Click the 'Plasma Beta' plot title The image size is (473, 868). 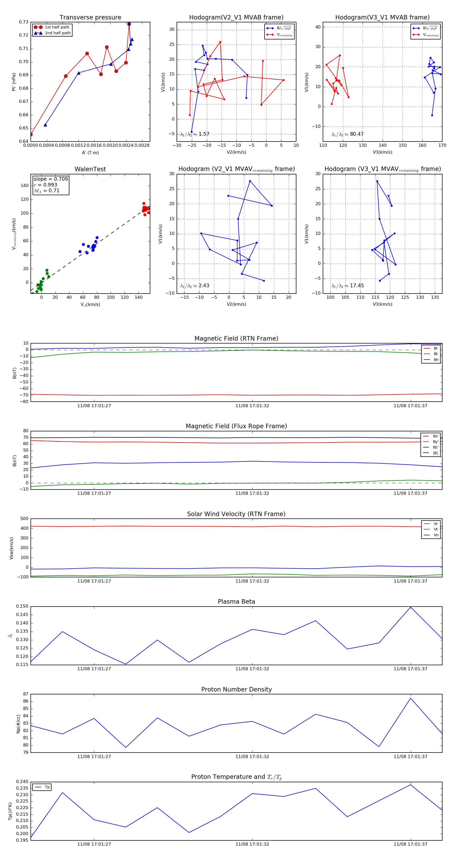[236, 602]
